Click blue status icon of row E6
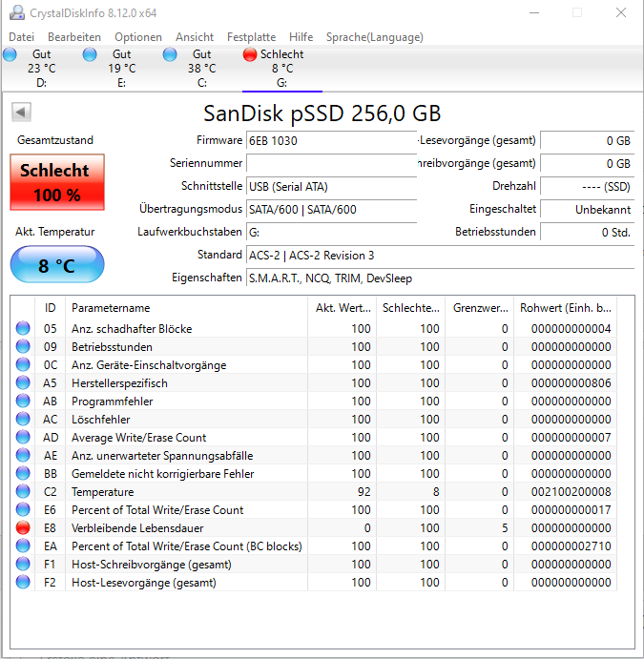 tap(23, 509)
